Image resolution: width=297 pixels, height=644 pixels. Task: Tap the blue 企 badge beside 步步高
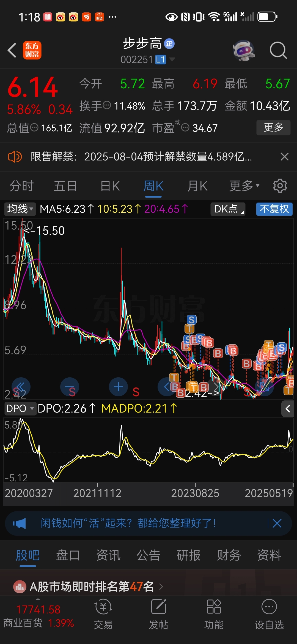pos(169,43)
